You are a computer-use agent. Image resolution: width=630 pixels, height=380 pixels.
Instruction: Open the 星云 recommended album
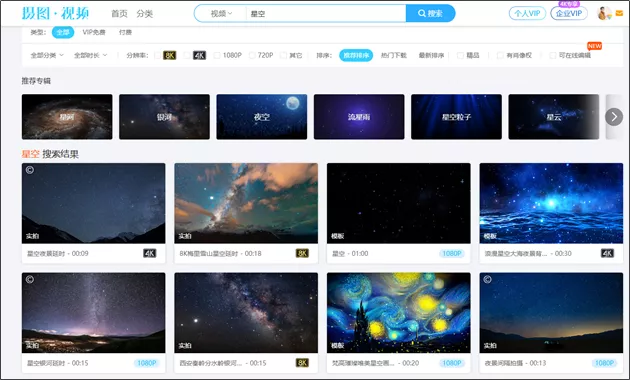click(554, 117)
